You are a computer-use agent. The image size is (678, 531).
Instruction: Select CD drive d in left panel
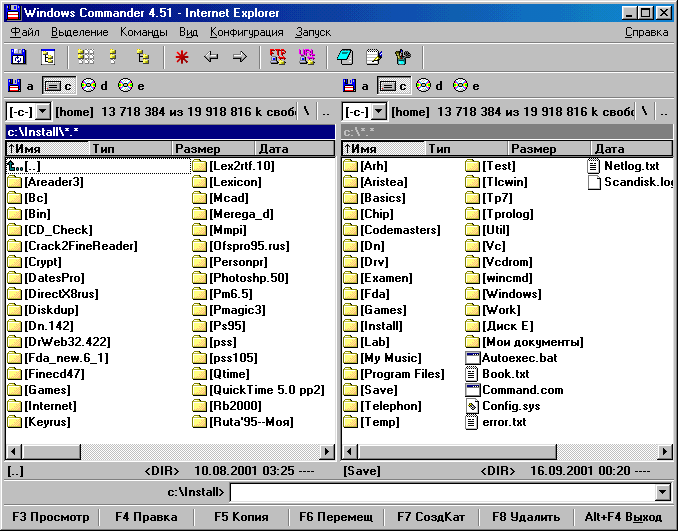[94, 86]
